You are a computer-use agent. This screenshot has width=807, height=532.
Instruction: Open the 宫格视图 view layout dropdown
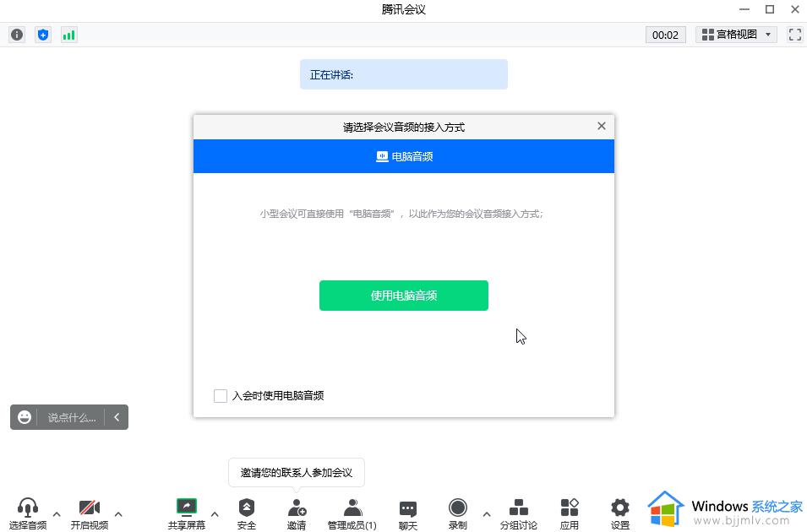(736, 35)
